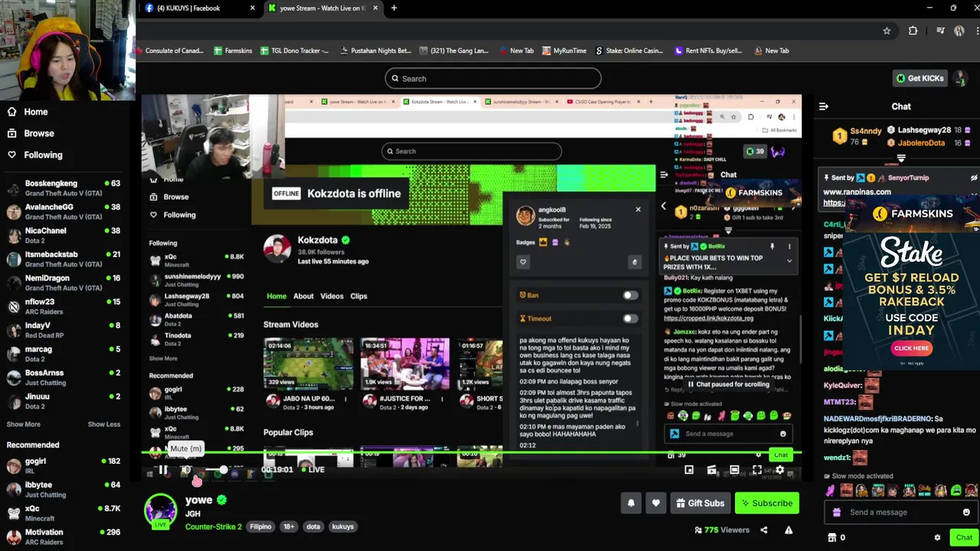Click the magnifier icon in Kick search
Viewport: 980px width, 551px height.
point(396,79)
